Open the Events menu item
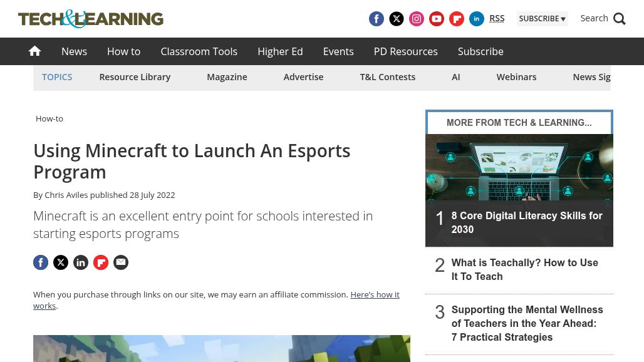 pyautogui.click(x=338, y=51)
